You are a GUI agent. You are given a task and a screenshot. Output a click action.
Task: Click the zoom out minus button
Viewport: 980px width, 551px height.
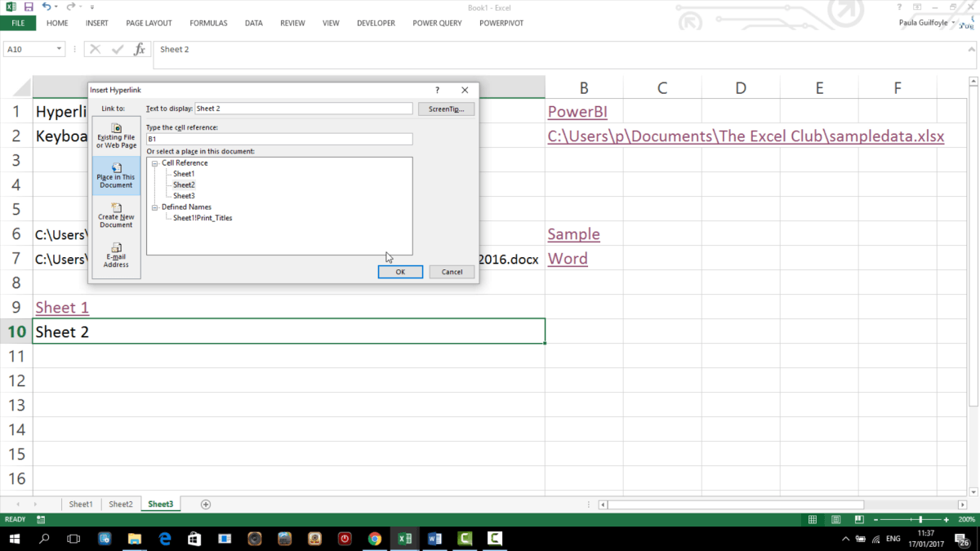coord(876,520)
